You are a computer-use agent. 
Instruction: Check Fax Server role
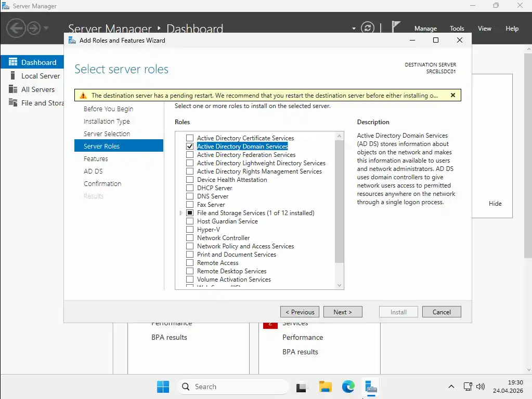pos(190,204)
